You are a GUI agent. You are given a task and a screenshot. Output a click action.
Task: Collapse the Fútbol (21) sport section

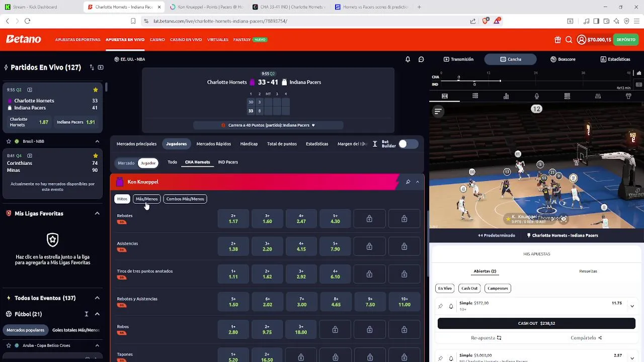(x=97, y=314)
